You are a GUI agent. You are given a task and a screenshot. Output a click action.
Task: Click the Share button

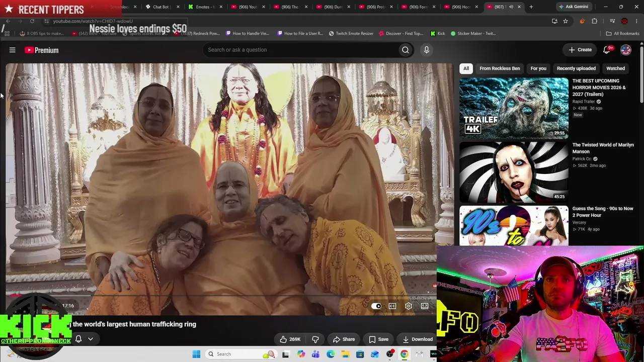point(344,339)
